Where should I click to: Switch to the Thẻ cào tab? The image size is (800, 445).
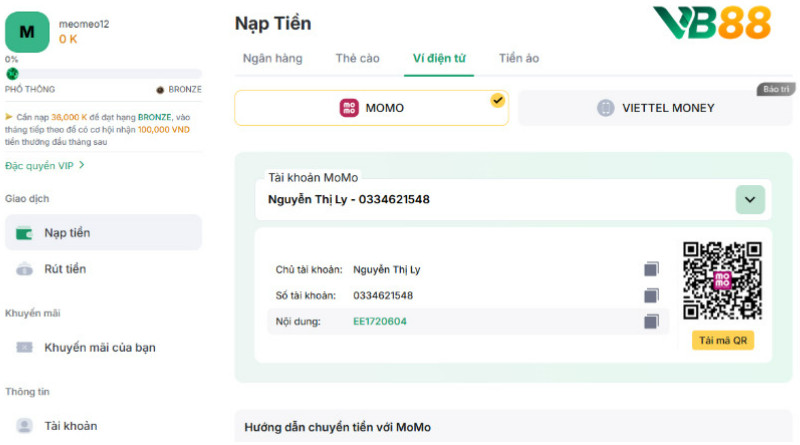357,58
